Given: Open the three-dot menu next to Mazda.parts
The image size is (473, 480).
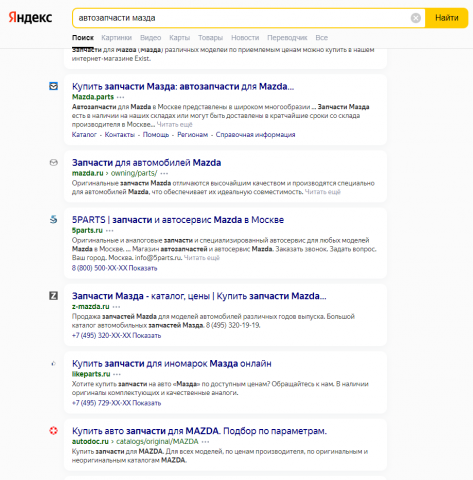Looking at the screenshot, I should [121, 97].
